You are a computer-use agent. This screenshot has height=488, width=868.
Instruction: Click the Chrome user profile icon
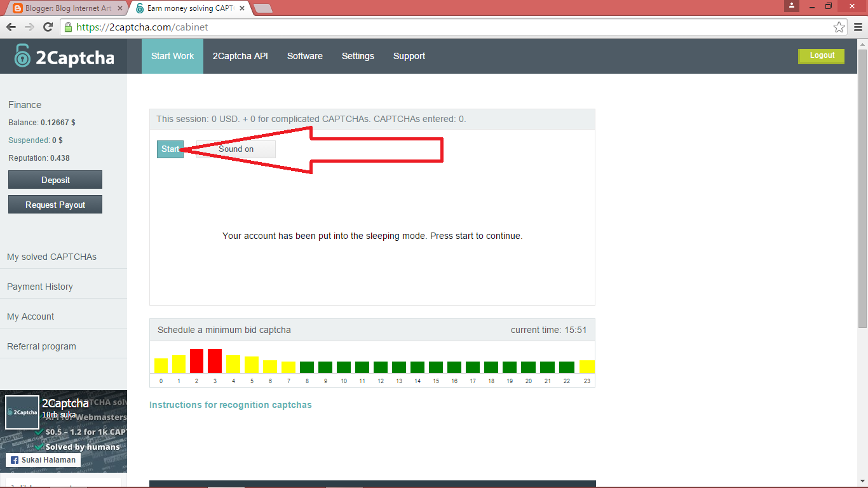792,6
